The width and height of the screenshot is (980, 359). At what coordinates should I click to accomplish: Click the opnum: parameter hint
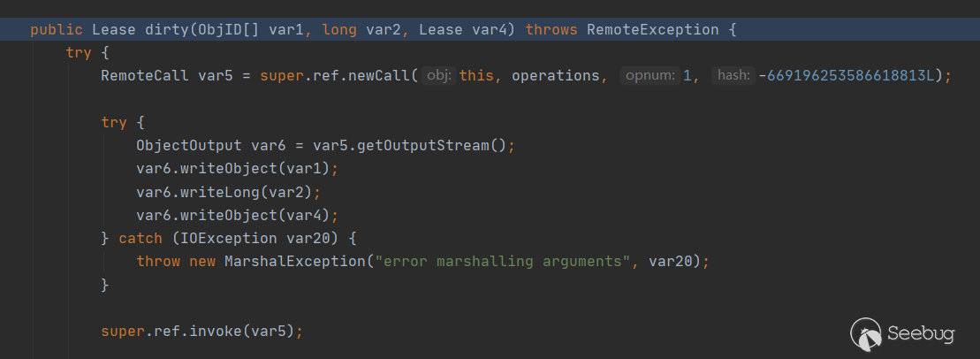click(650, 76)
